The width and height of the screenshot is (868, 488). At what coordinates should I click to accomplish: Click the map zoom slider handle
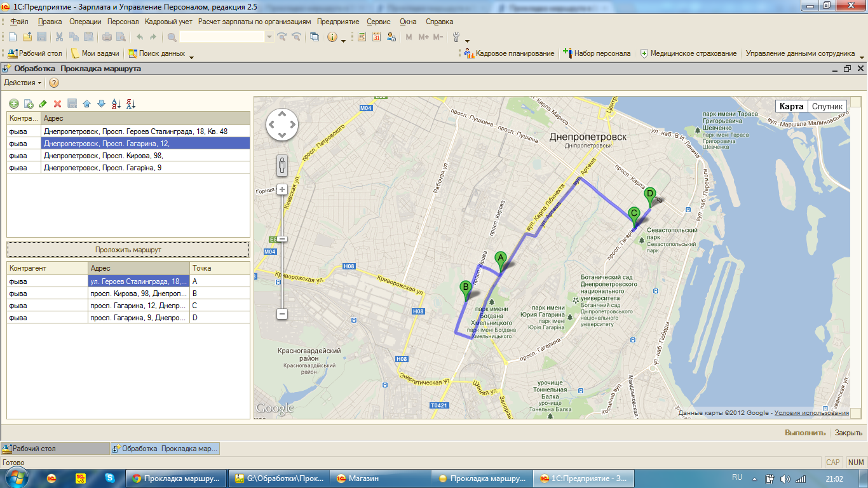pos(282,239)
